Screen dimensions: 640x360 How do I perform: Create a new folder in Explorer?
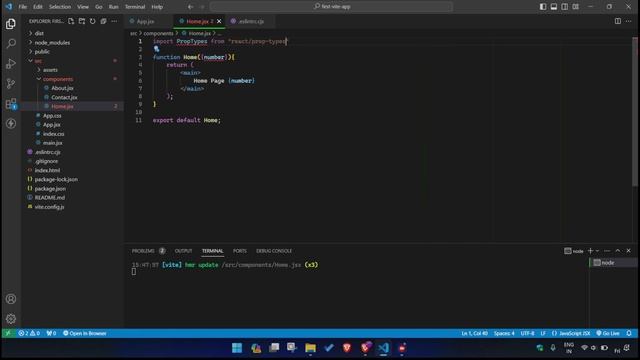click(82, 21)
